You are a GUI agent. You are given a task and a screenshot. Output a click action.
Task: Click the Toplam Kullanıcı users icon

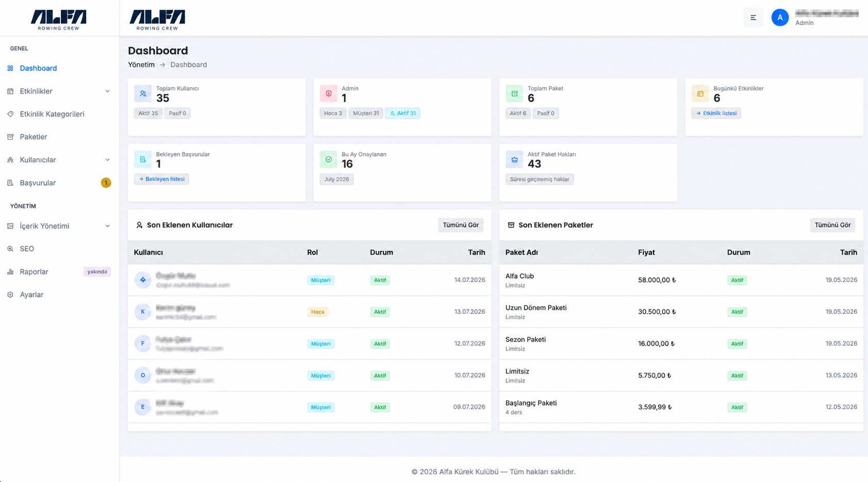pyautogui.click(x=143, y=93)
